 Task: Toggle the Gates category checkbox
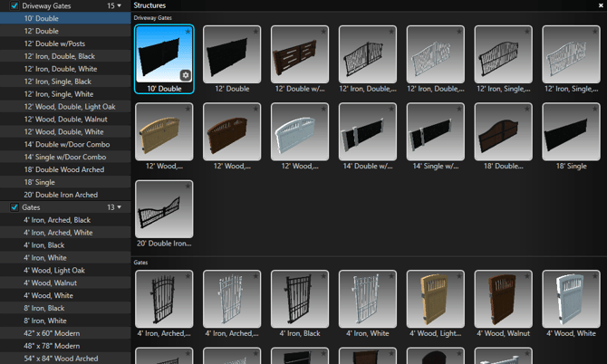tap(14, 207)
